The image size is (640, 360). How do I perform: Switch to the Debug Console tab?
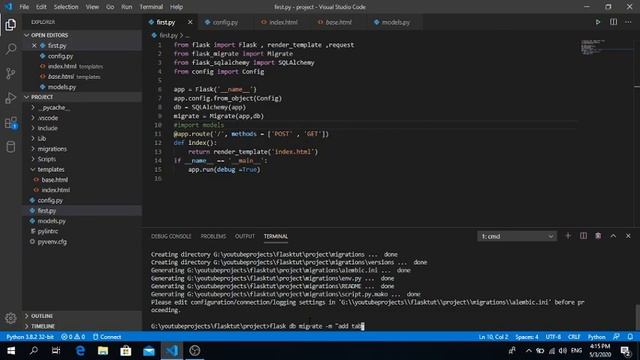click(x=171, y=236)
